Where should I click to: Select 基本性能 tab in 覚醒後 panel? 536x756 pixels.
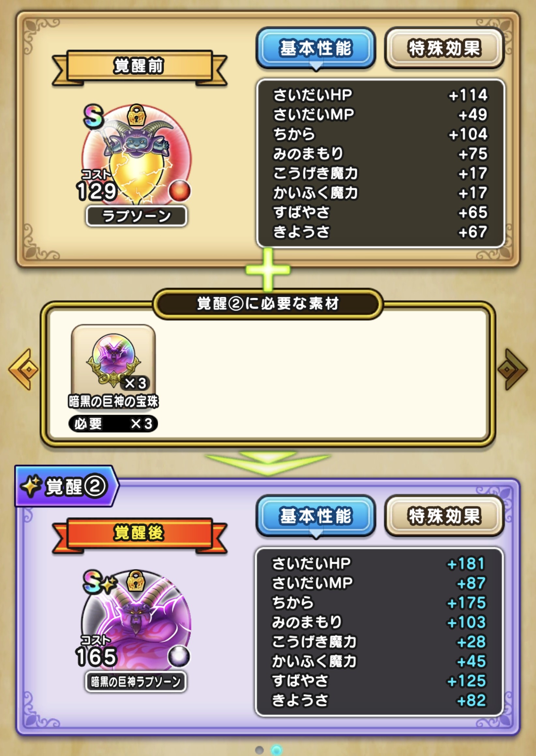316,516
